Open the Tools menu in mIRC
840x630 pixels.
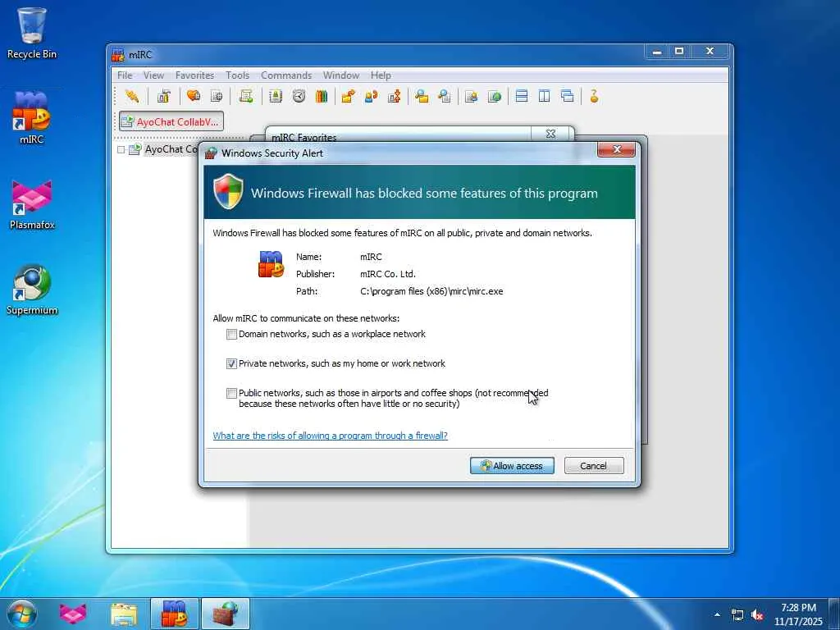click(237, 75)
